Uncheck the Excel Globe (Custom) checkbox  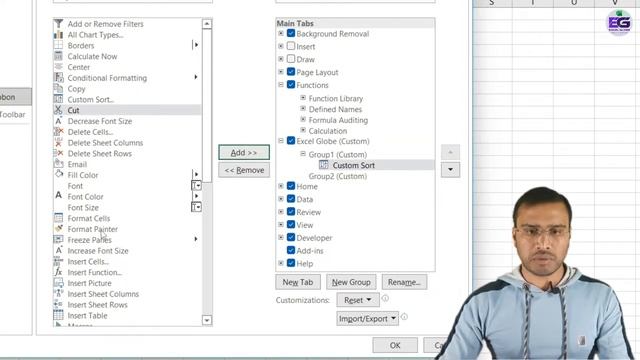coord(291,141)
